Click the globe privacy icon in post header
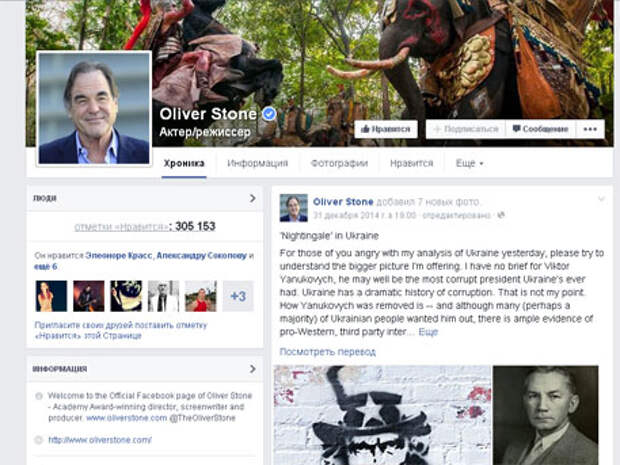620x465 pixels. pos(501,215)
